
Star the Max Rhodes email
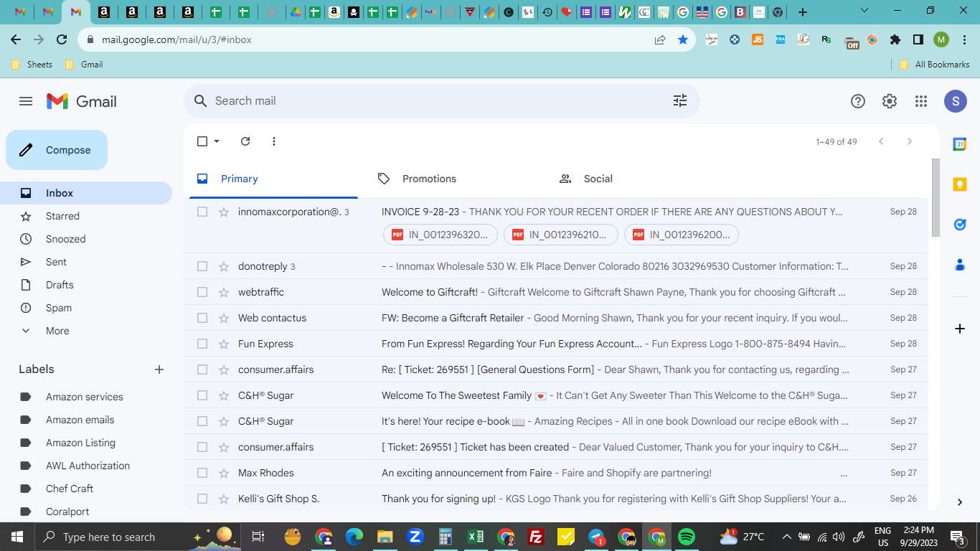(x=224, y=473)
